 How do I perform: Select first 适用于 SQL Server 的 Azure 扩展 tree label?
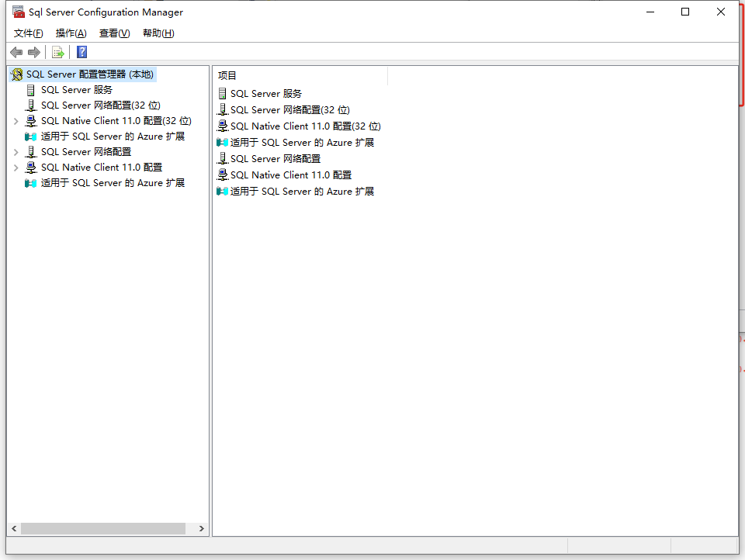pos(113,137)
